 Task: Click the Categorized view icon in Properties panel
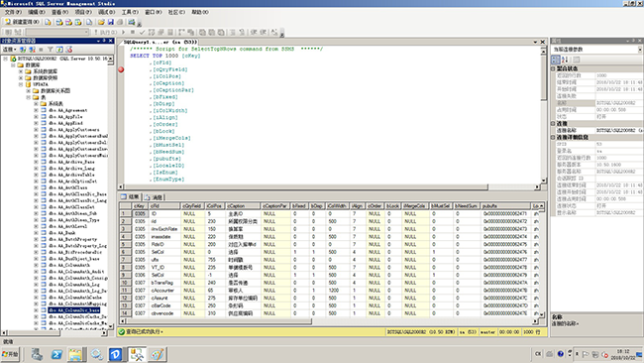pos(555,60)
